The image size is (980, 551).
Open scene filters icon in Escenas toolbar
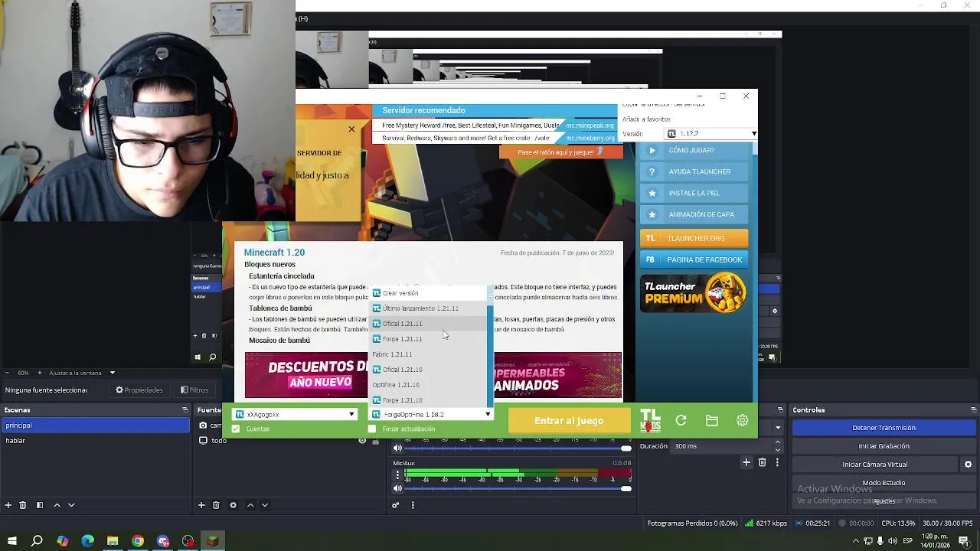[39, 505]
